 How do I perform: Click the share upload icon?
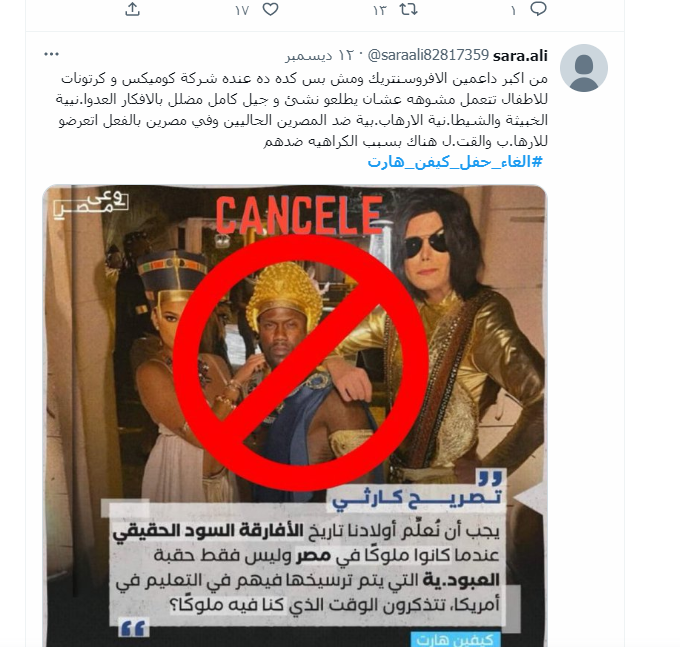point(132,9)
